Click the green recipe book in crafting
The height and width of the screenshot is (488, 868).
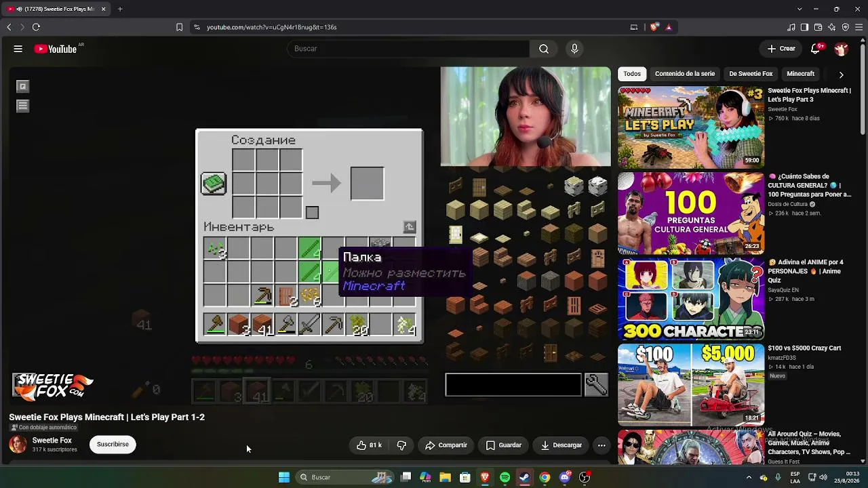[214, 184]
